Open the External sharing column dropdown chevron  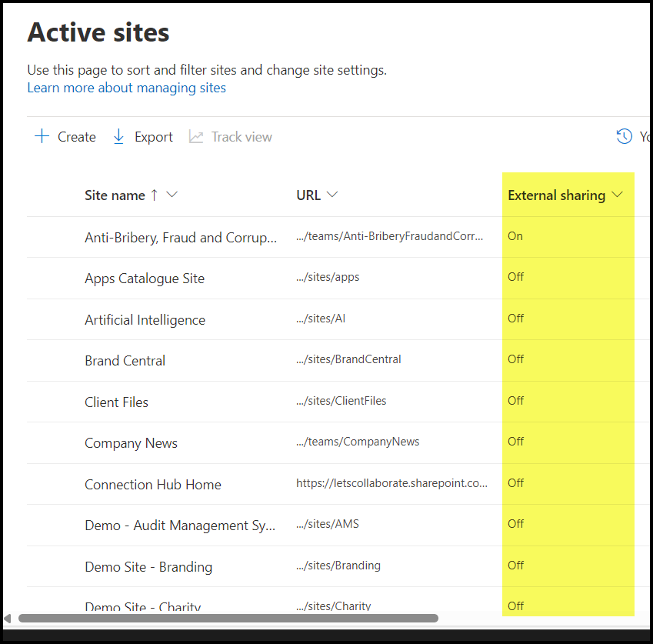(x=617, y=195)
